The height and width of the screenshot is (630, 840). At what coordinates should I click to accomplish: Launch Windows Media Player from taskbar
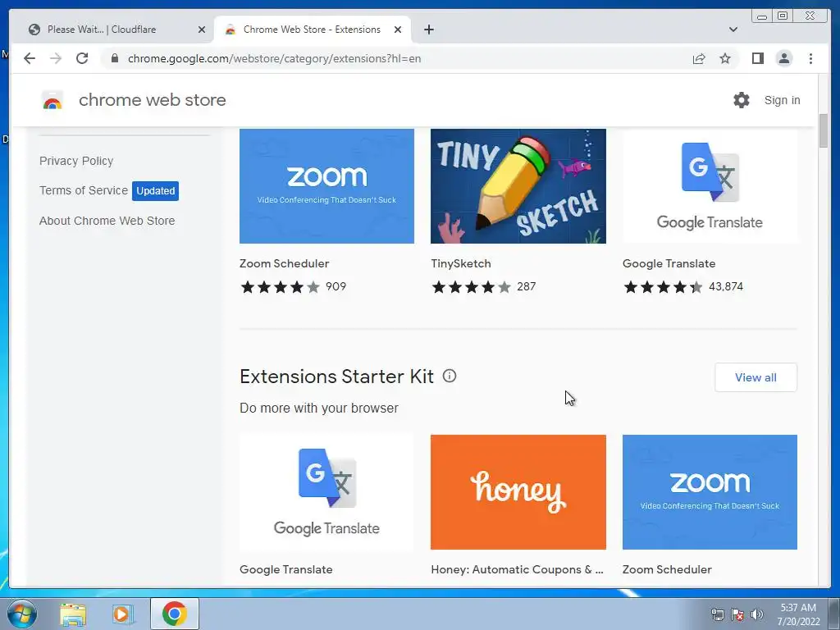121,614
